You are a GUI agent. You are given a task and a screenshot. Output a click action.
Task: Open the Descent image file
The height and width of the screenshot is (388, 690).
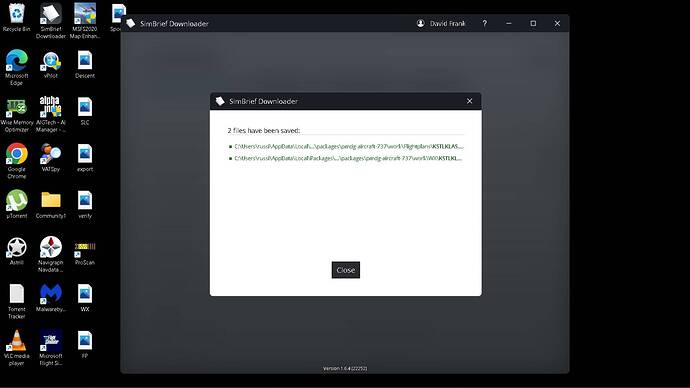click(x=85, y=65)
